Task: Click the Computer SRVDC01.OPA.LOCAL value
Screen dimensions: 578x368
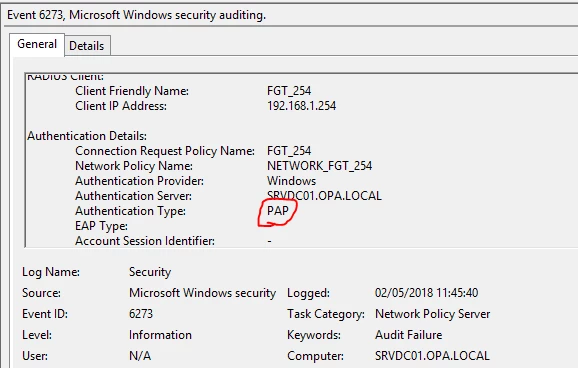Action: [x=432, y=356]
